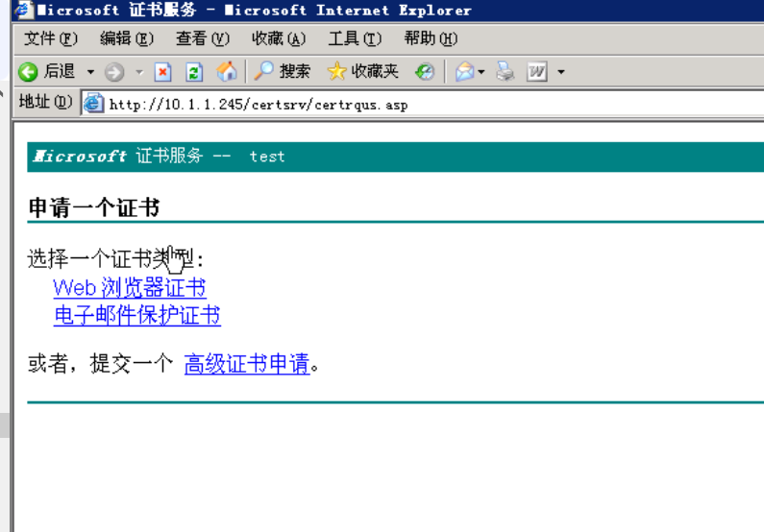Open the Search (搜索) toolbar button
Image resolution: width=764 pixels, height=532 pixels.
tap(283, 72)
